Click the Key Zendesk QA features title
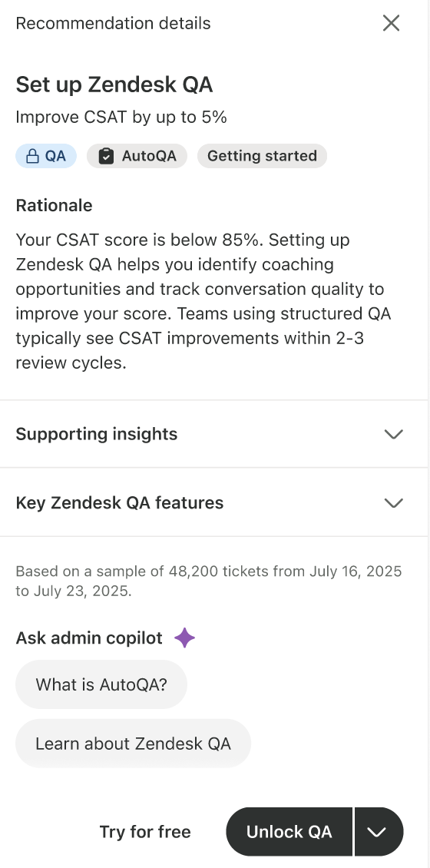430x868 pixels. point(120,502)
